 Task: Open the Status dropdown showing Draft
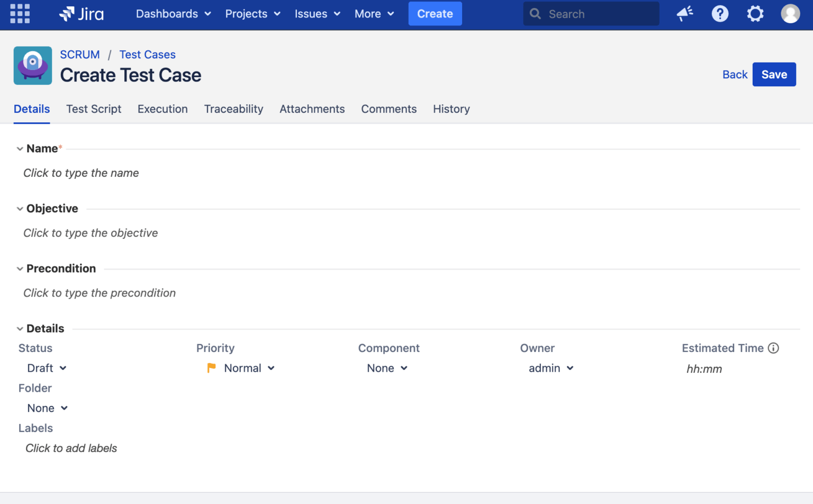click(47, 368)
